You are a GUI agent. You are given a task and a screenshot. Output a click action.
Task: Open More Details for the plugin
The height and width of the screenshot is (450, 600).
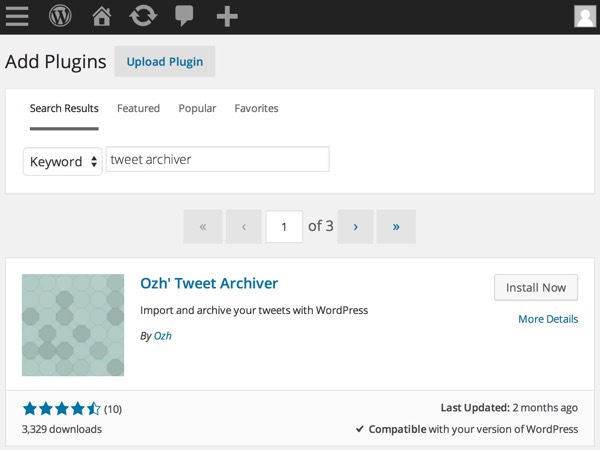[548, 319]
